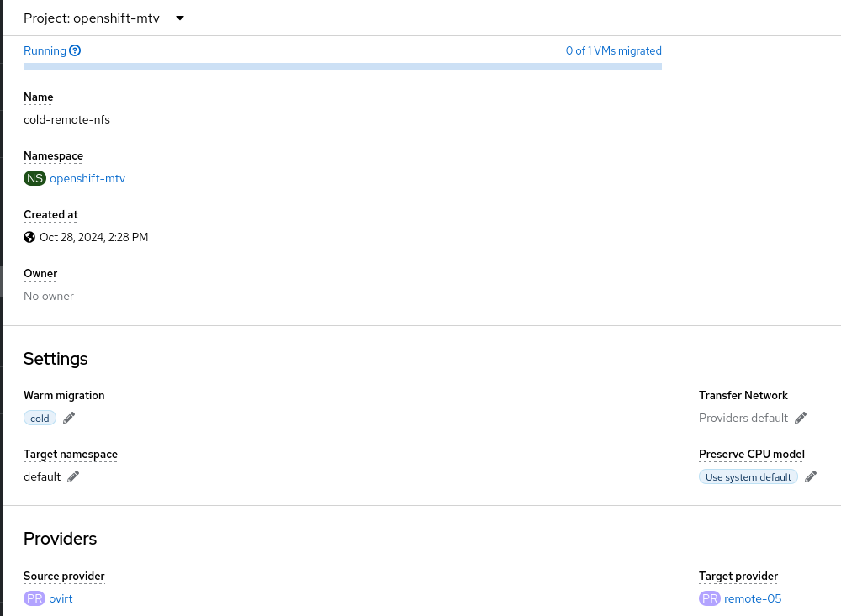
Task: Open the ovirt source provider link
Action: 61,598
